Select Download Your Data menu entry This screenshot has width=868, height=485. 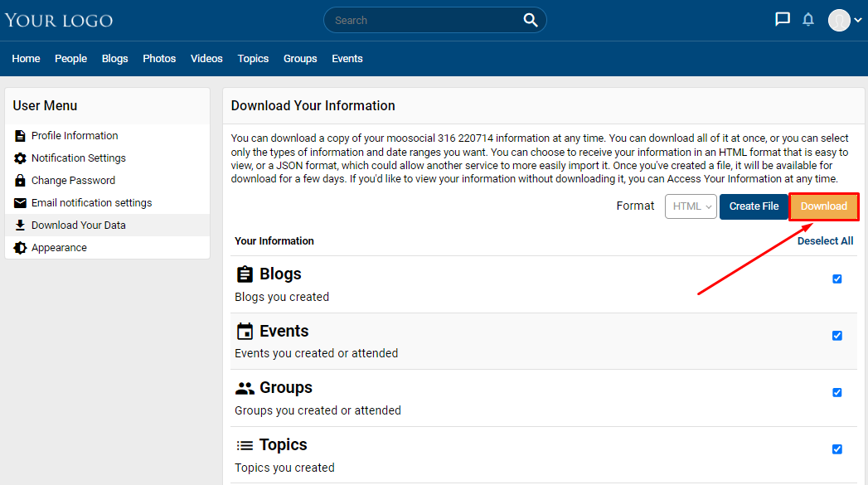click(108, 226)
